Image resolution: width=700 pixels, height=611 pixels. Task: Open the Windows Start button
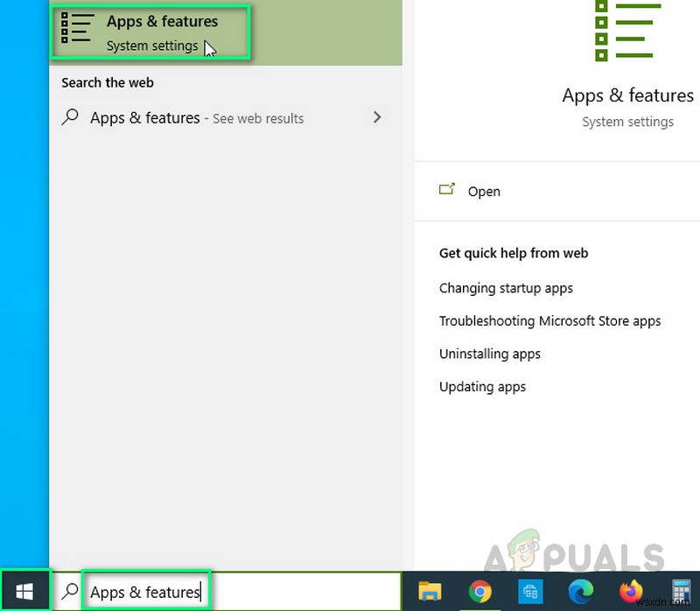click(24, 592)
